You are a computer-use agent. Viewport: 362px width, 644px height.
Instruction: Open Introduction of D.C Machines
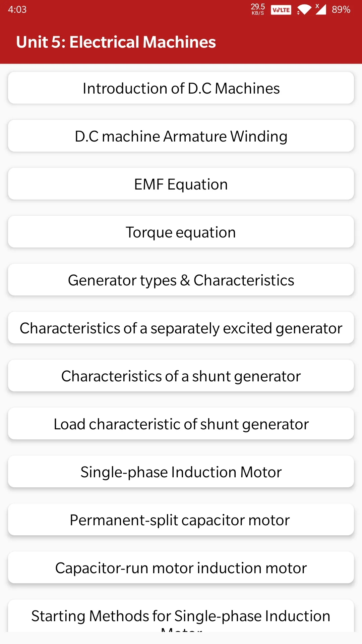(x=181, y=88)
